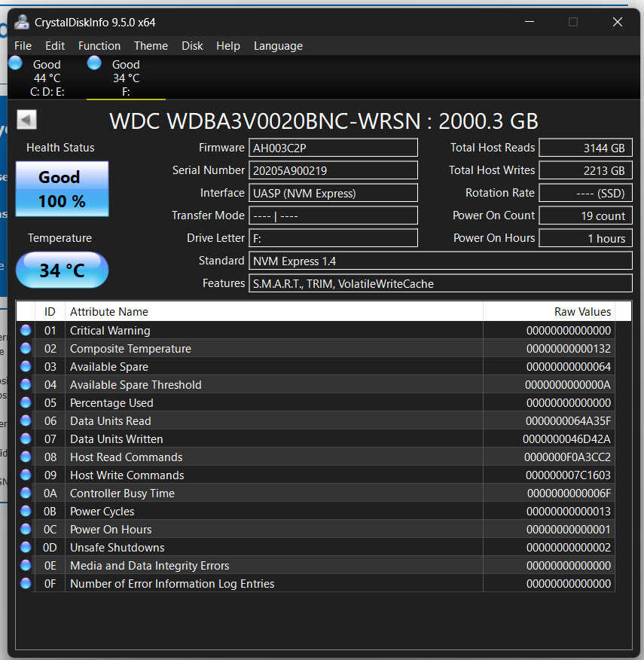Click the 34 °C temperature button
Viewport: 644px width, 660px height.
[x=63, y=270]
